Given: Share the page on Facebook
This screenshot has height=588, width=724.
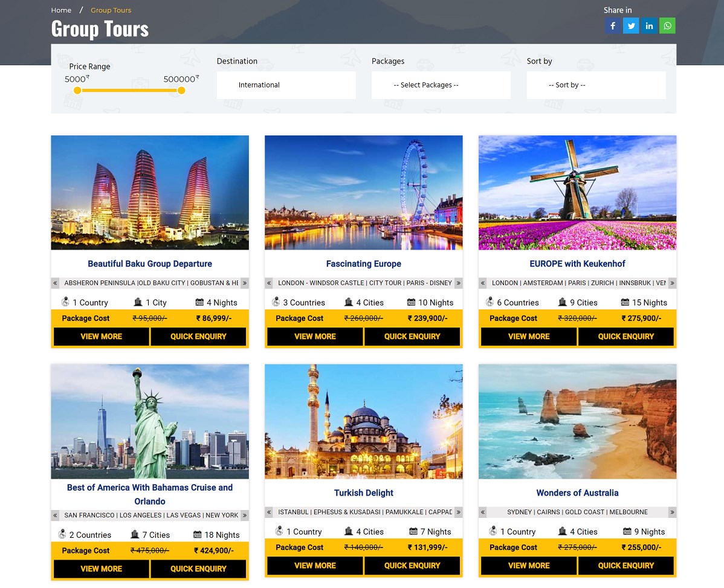Looking at the screenshot, I should 613,25.
